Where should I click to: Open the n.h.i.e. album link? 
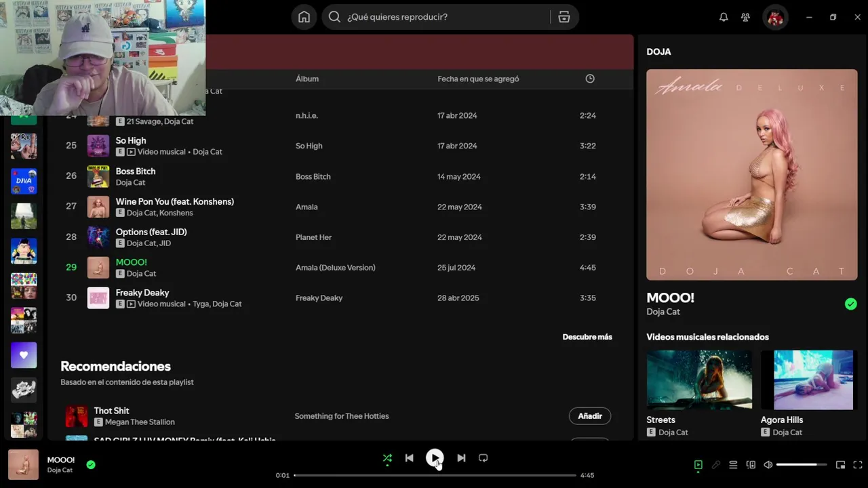coord(307,116)
